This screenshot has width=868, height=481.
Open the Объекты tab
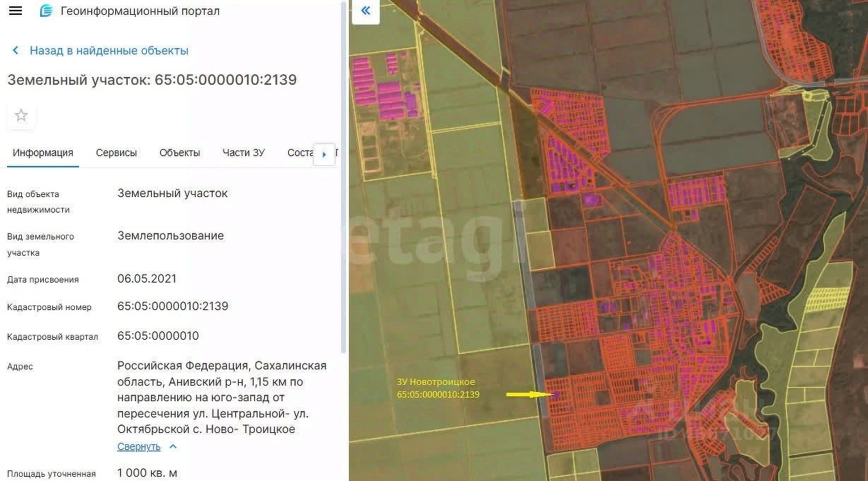(x=179, y=153)
